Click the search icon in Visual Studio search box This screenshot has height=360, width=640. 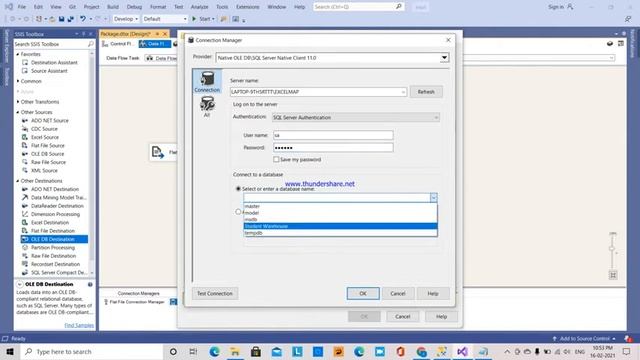coord(399,7)
